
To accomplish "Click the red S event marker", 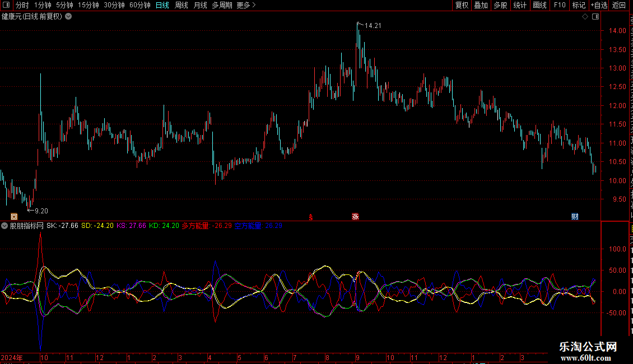I will (311, 217).
